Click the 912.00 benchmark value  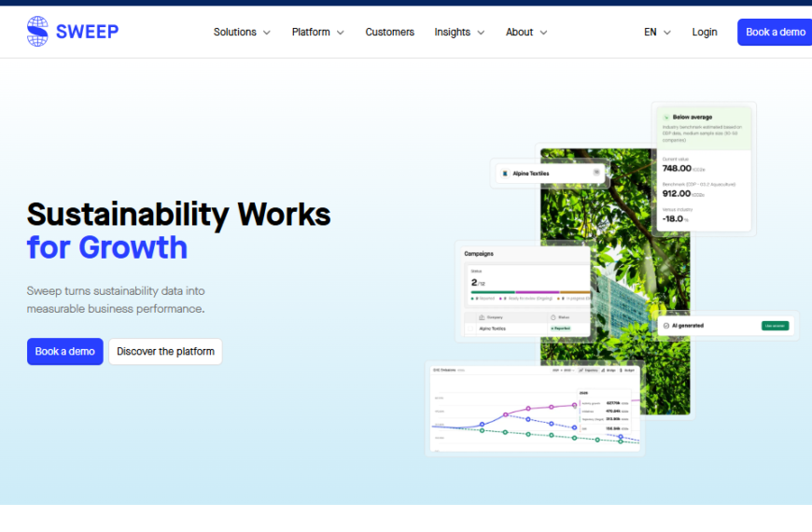(x=677, y=193)
